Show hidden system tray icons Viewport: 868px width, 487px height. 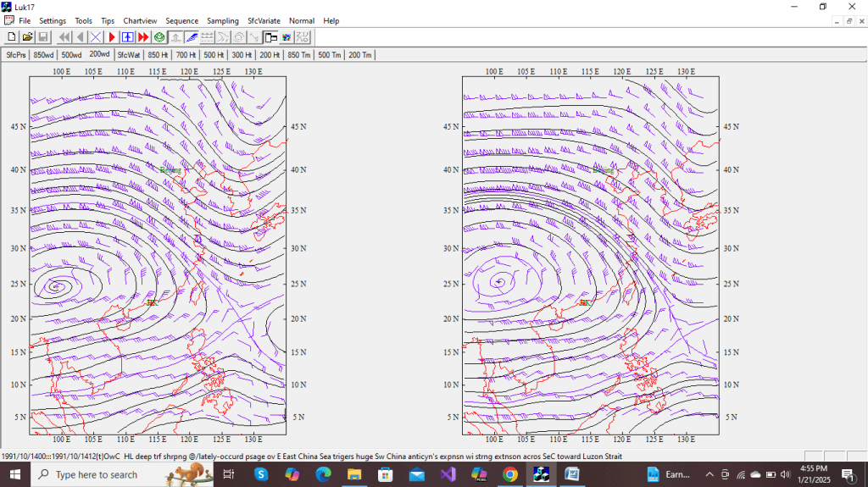[710, 475]
